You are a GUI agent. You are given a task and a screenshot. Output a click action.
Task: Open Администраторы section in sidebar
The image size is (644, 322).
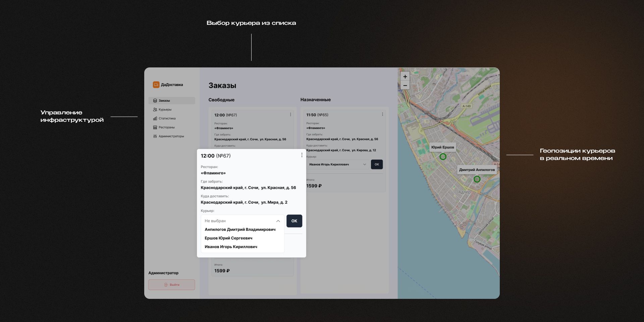[172, 136]
